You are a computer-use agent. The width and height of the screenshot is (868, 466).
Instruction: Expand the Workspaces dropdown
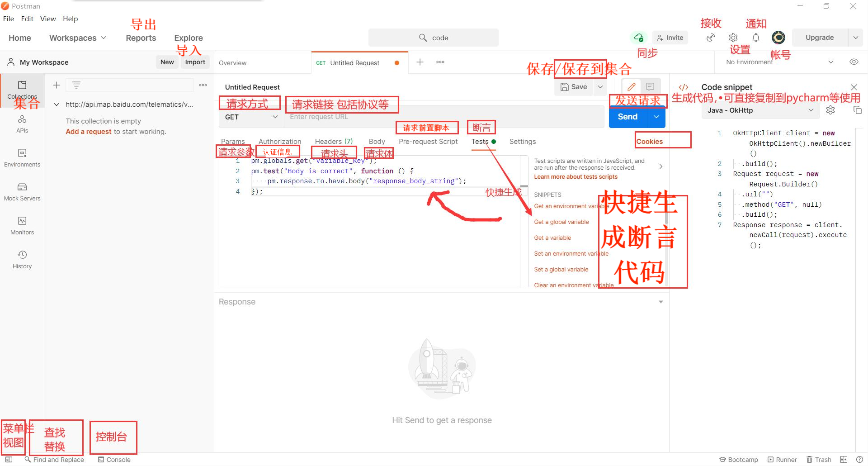point(78,38)
